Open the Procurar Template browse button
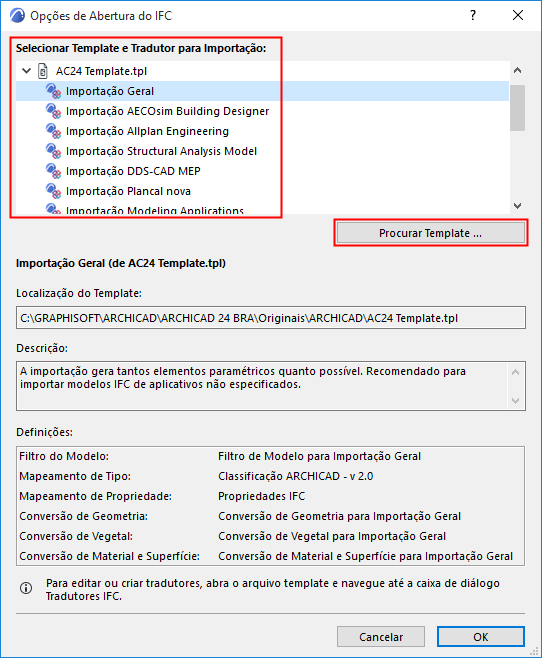 [431, 233]
